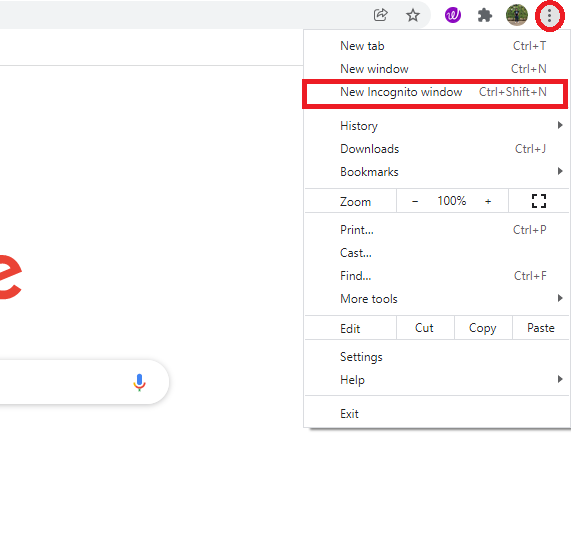Click the Paste button in Edit row
571x547 pixels.
tap(541, 328)
